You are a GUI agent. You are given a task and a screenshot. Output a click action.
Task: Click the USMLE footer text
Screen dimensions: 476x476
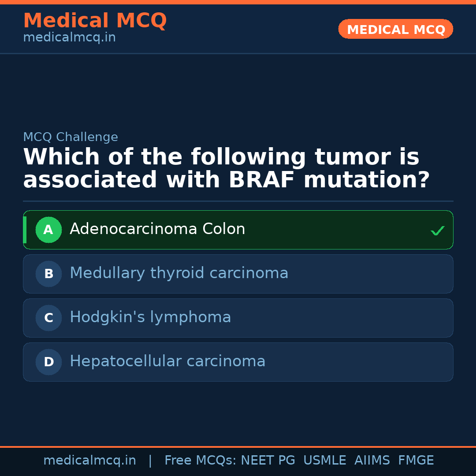pyautogui.click(x=324, y=461)
